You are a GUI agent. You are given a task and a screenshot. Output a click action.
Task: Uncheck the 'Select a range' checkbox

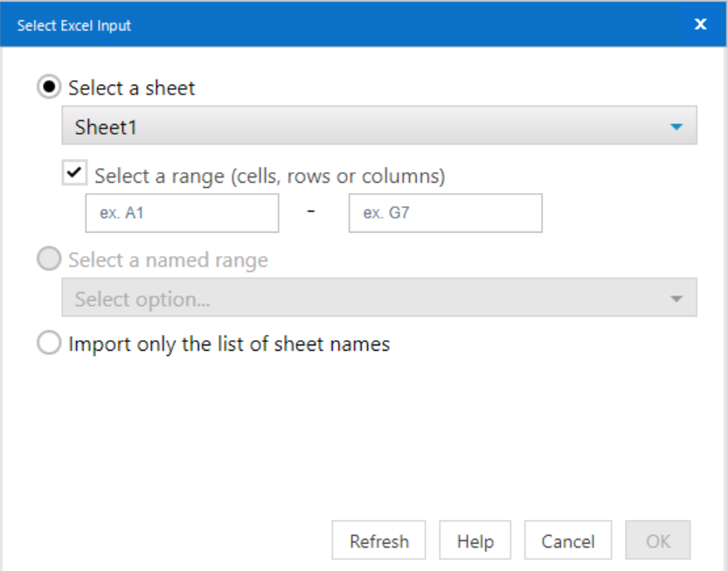[x=74, y=174]
